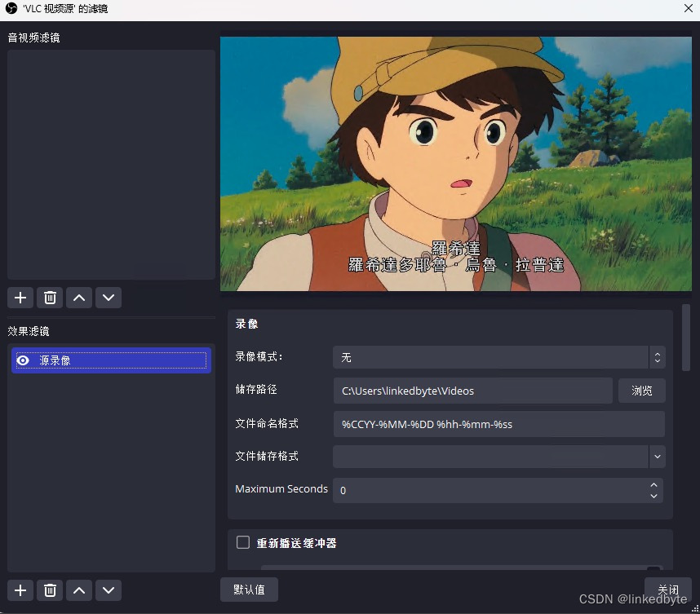700x614 pixels.
Task: Move effect filter down with bottom arrow
Action: [109, 590]
